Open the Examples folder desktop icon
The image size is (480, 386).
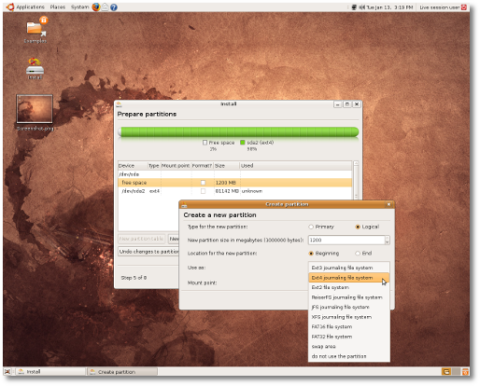pos(36,29)
